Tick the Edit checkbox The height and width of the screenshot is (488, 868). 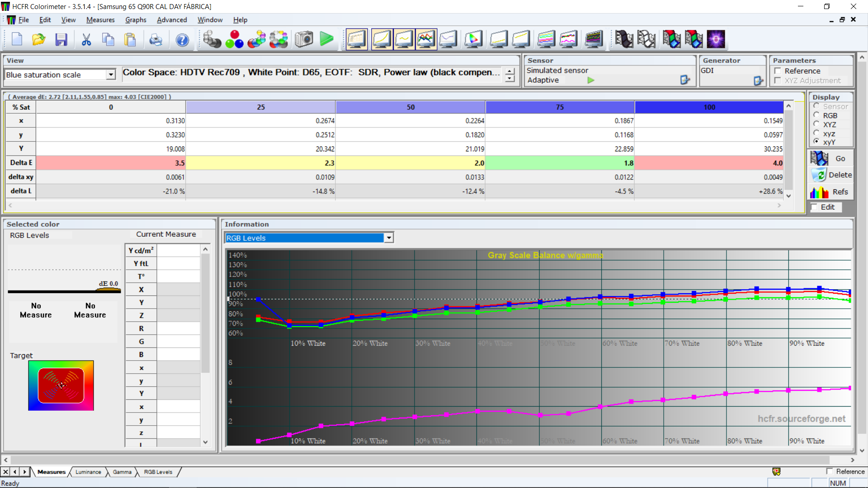pos(815,207)
